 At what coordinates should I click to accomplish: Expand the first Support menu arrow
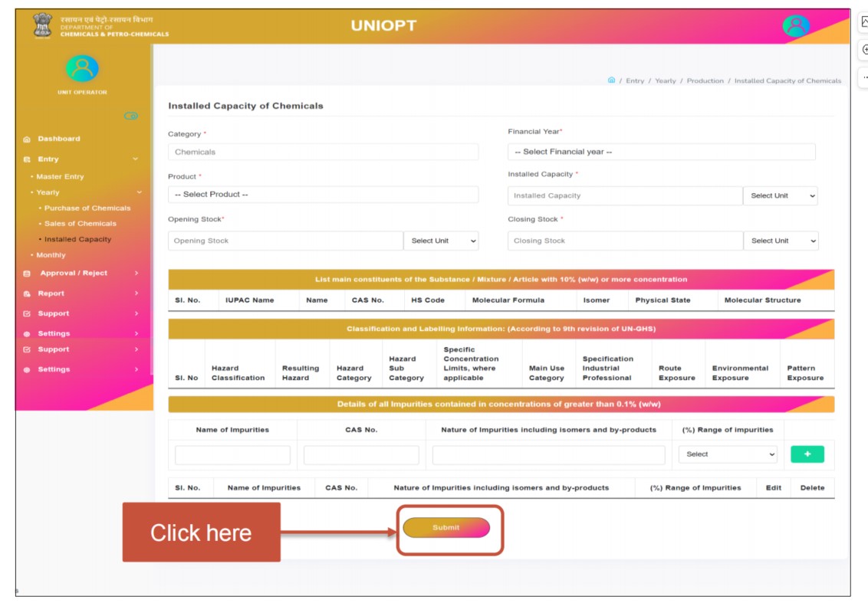(x=136, y=313)
